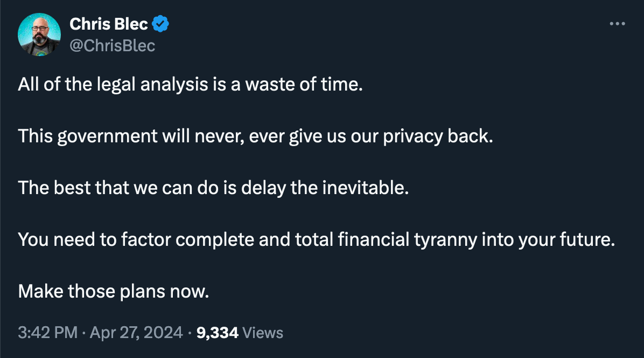Click the Chris Blec display name
644x358 pixels.
(108, 24)
